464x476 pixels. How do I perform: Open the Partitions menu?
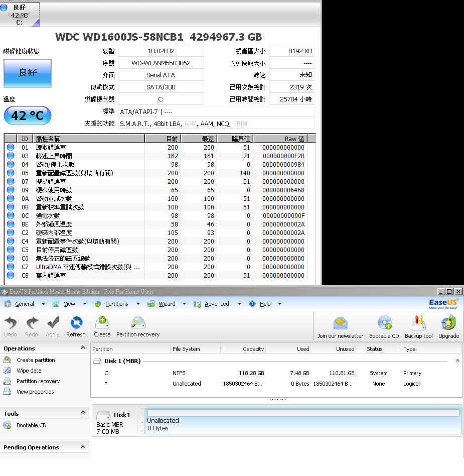click(x=117, y=304)
